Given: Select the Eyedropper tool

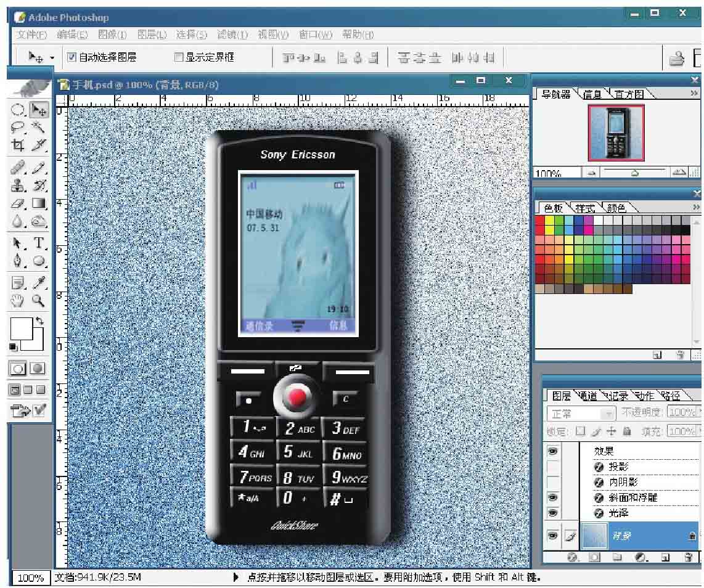Looking at the screenshot, I should pos(39,283).
